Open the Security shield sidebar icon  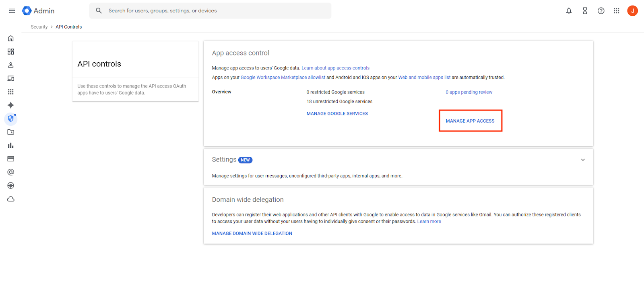click(11, 119)
